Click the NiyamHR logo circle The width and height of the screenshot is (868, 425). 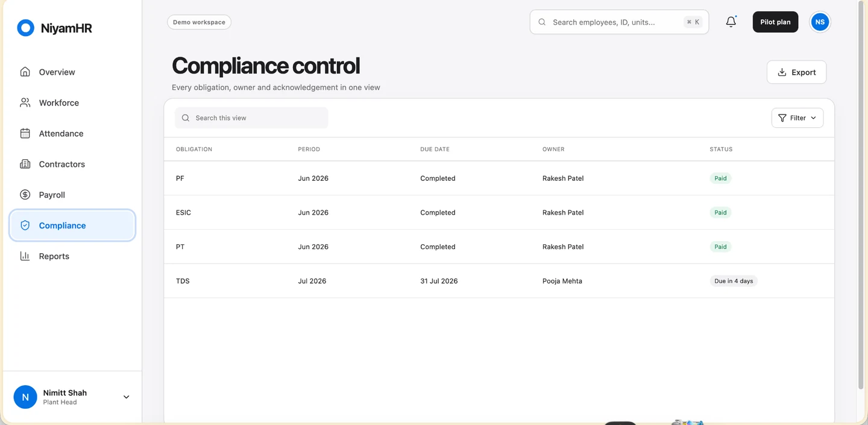pyautogui.click(x=25, y=28)
